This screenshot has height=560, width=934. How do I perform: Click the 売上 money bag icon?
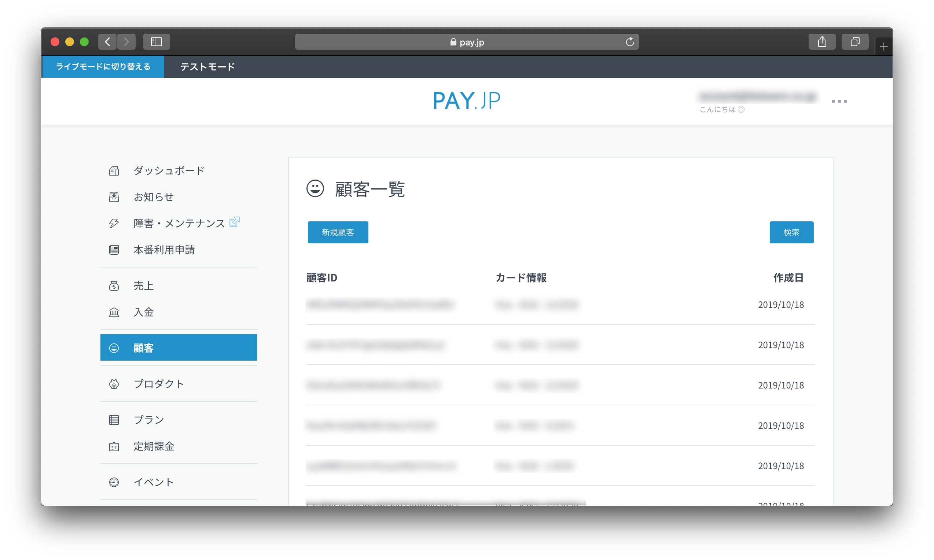pyautogui.click(x=114, y=285)
